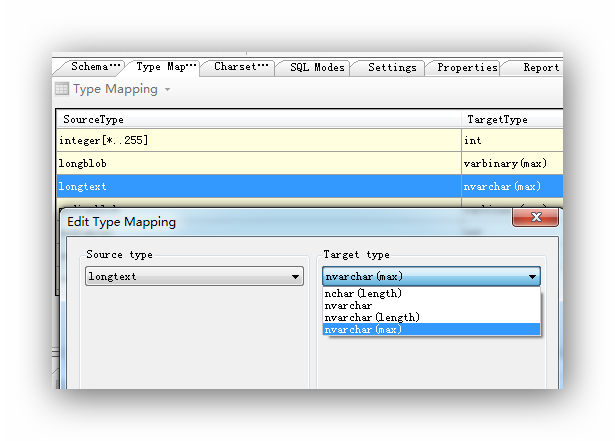The image size is (615, 441).
Task: Choose nchar(length) from the list
Action: point(431,293)
